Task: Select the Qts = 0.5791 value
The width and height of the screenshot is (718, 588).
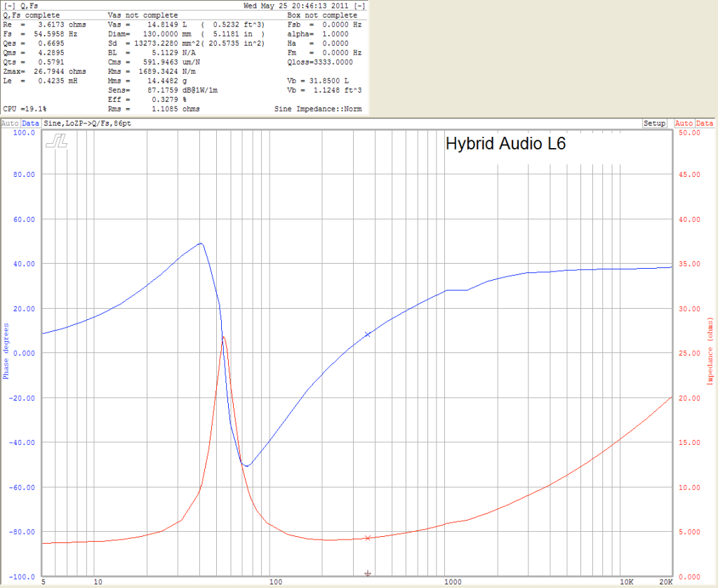Action: (x=34, y=62)
